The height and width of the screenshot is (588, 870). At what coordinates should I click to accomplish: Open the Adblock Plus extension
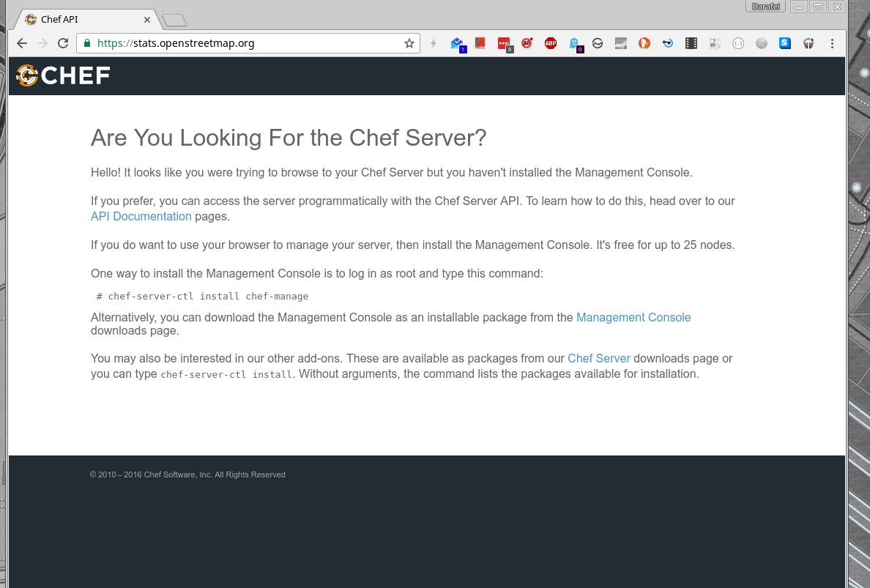point(551,43)
